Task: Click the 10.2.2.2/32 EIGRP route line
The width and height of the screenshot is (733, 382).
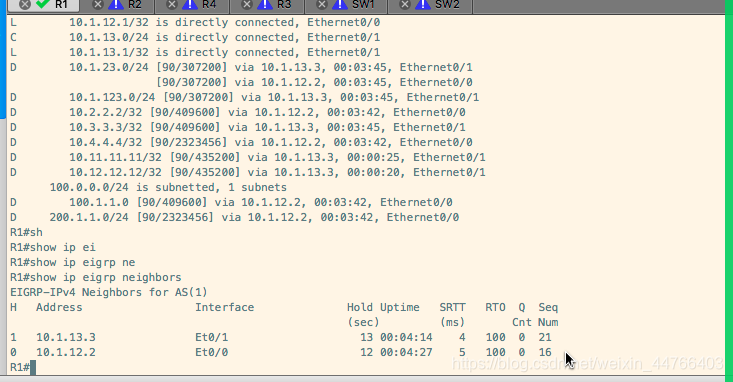Action: (x=238, y=112)
